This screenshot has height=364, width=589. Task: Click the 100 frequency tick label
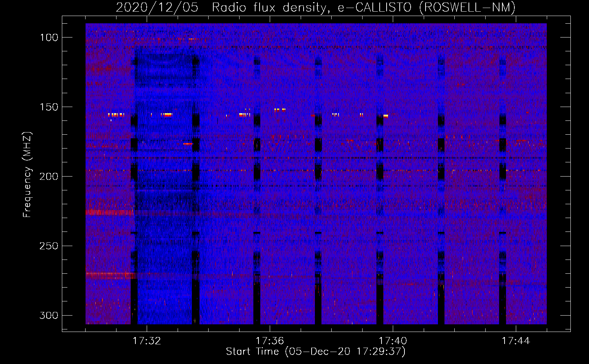49,37
